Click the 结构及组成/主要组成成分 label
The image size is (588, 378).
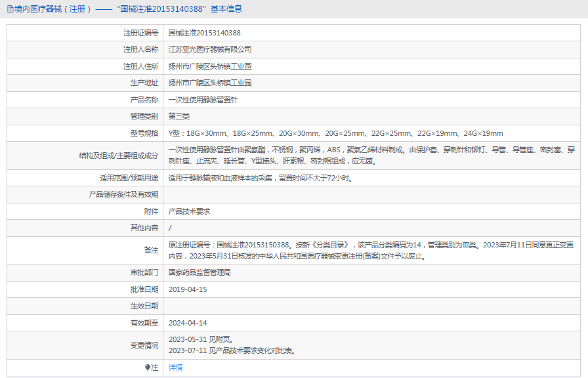(x=119, y=156)
